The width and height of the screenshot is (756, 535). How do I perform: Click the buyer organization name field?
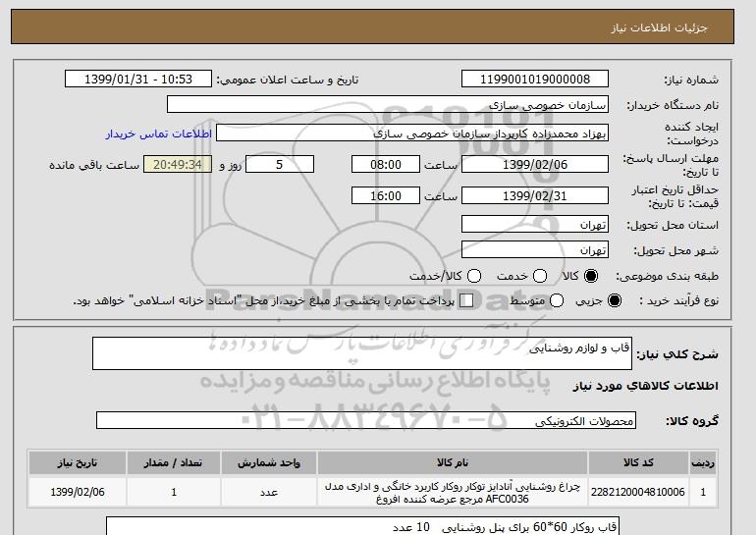pos(388,105)
